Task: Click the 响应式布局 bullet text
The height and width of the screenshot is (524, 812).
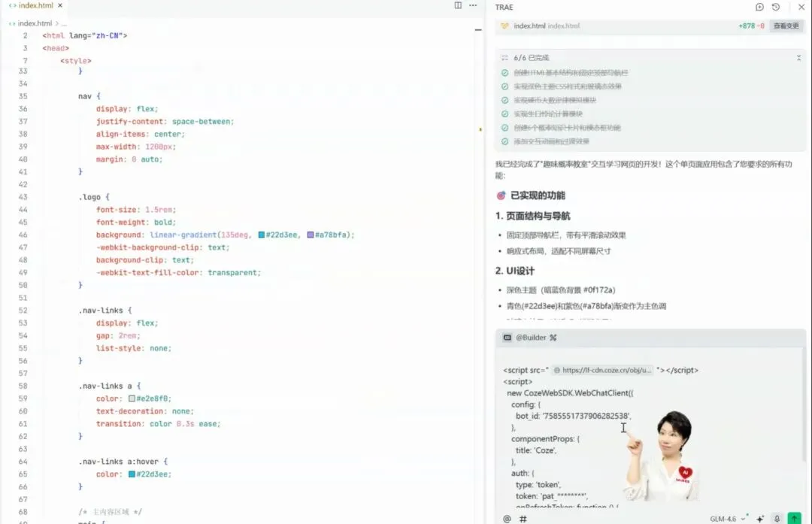Action: click(x=559, y=251)
